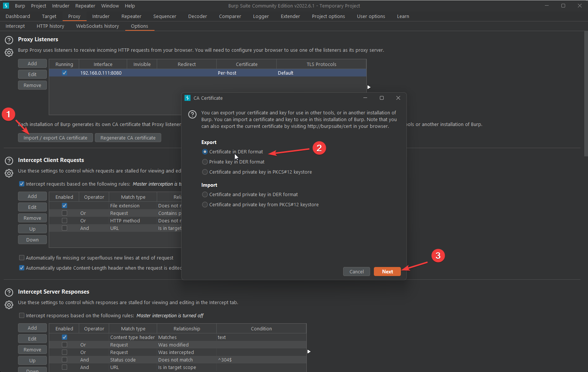The width and height of the screenshot is (588, 372).
Task: Click Regenerate CA certificate button
Action: tap(128, 138)
